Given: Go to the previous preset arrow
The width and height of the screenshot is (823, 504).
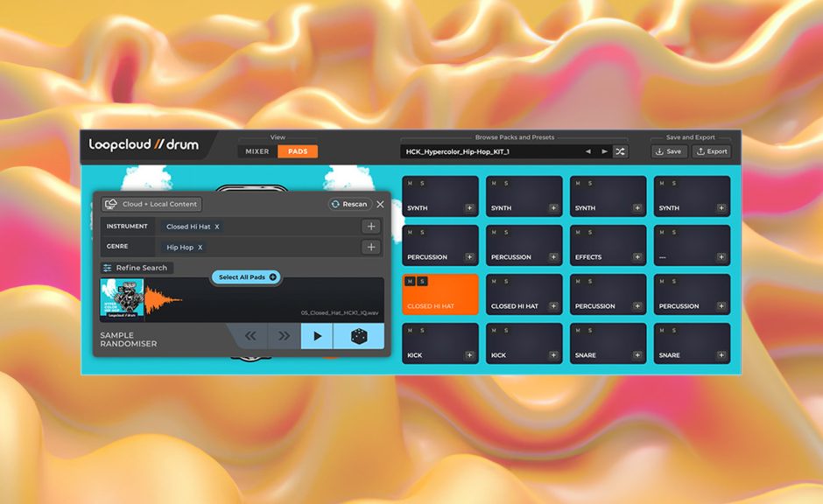Looking at the screenshot, I should [588, 151].
